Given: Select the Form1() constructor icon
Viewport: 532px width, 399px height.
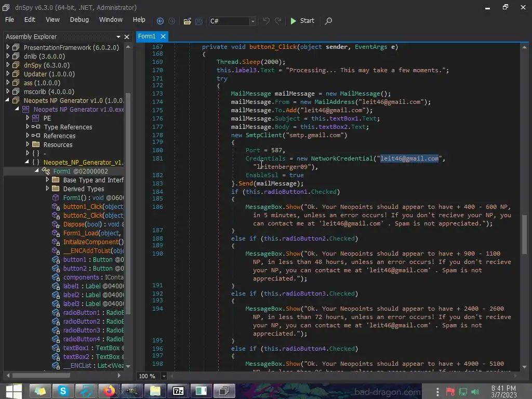Looking at the screenshot, I should [55, 197].
